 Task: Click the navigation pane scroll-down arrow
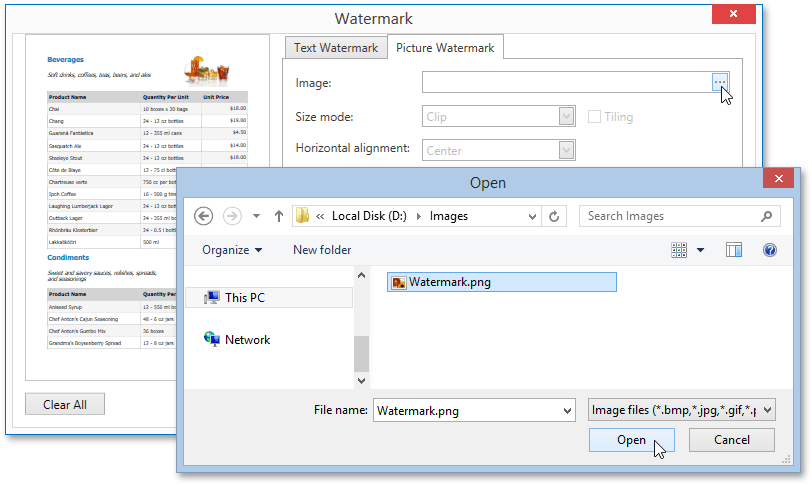coord(361,380)
